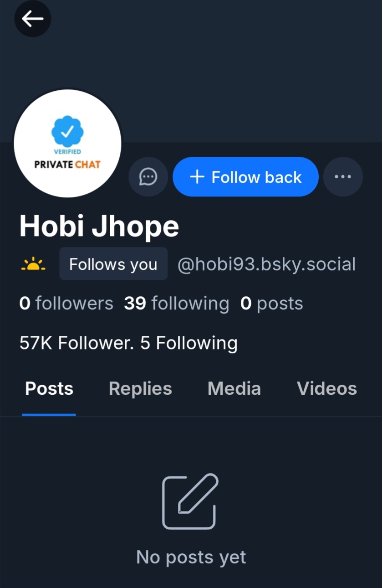Image resolution: width=382 pixels, height=588 pixels.
Task: Open chat with the message bubble icon
Action: (148, 177)
